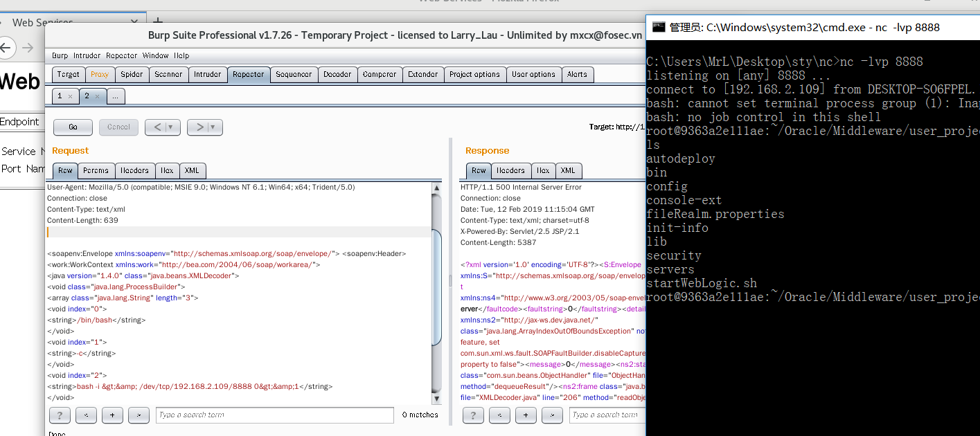Open the User options tab
The width and height of the screenshot is (980, 436).
(x=533, y=74)
